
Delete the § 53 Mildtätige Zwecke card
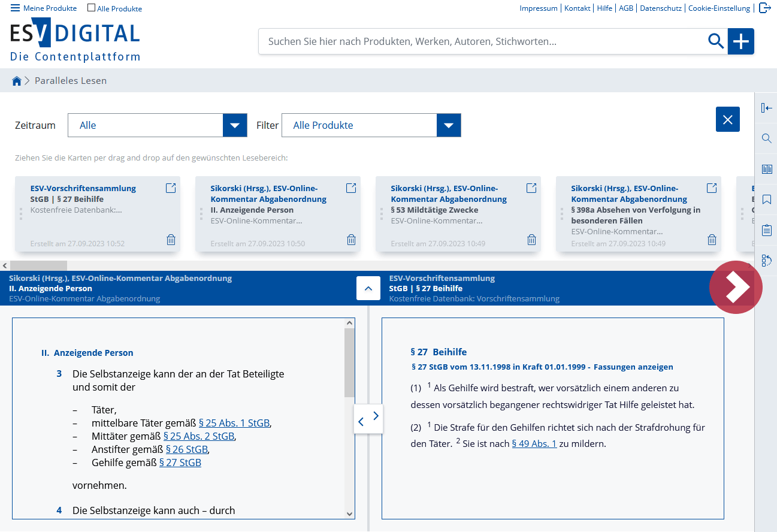532,240
